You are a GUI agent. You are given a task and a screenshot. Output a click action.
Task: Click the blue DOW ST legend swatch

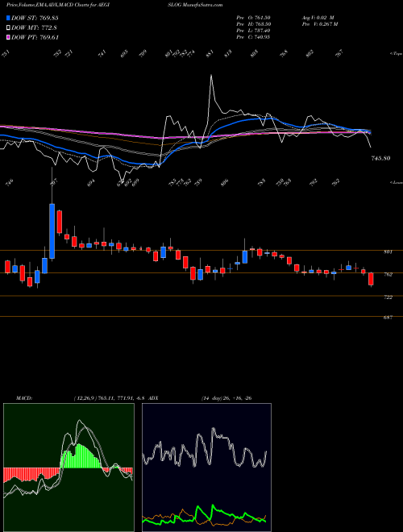8,18
